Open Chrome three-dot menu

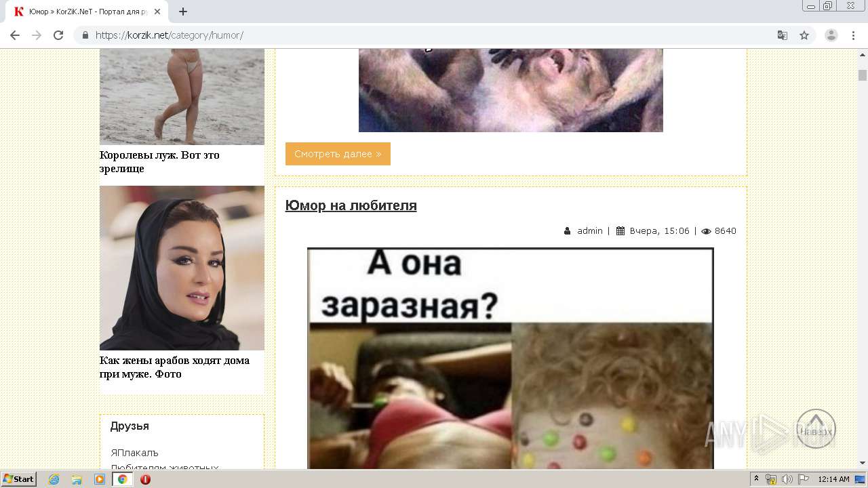[x=853, y=35]
